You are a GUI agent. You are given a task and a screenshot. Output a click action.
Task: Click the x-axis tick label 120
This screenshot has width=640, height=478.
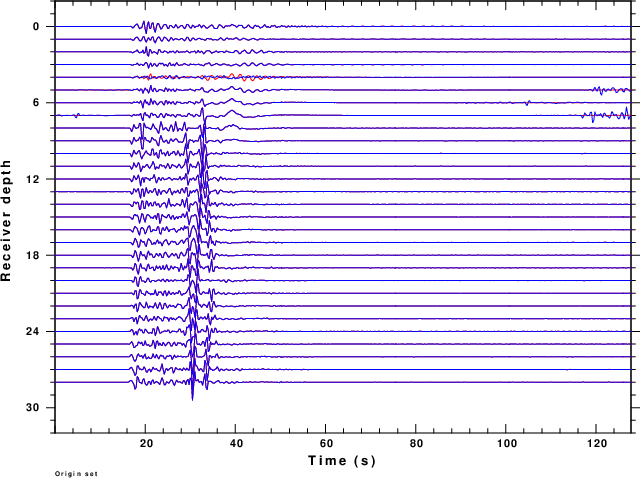pyautogui.click(x=597, y=443)
